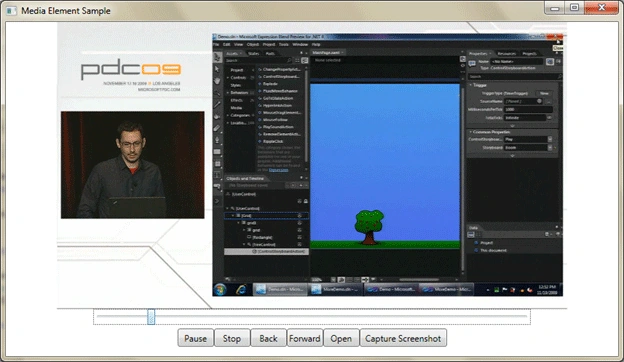Click the seek slider thumb
624x362 pixels.
[151, 317]
